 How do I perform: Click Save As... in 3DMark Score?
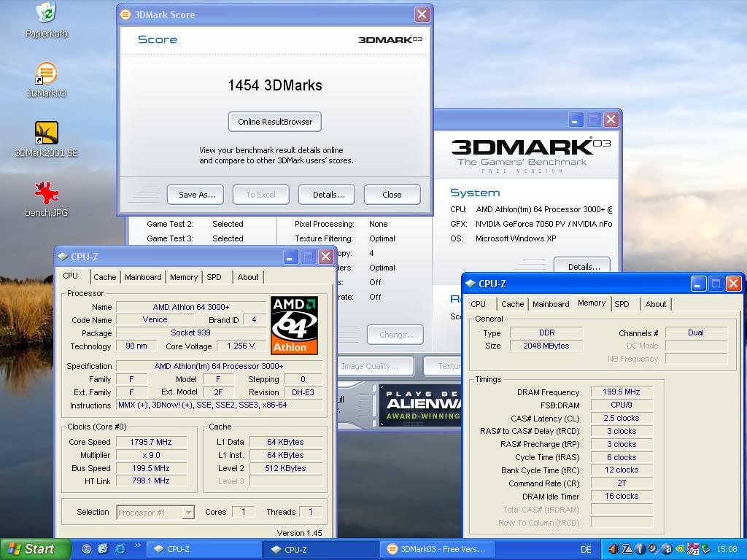tap(196, 195)
